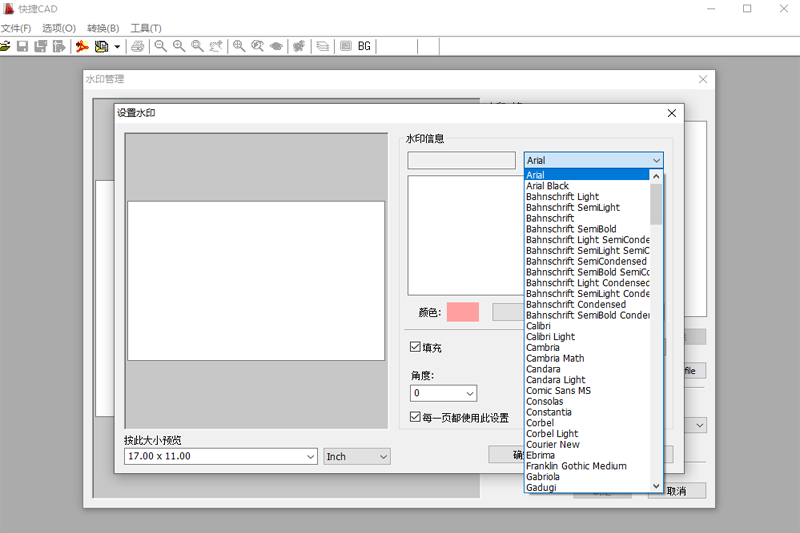Image resolution: width=800 pixels, height=533 pixels.
Task: Click the regenerate drawing toolbar icon
Action: [299, 46]
